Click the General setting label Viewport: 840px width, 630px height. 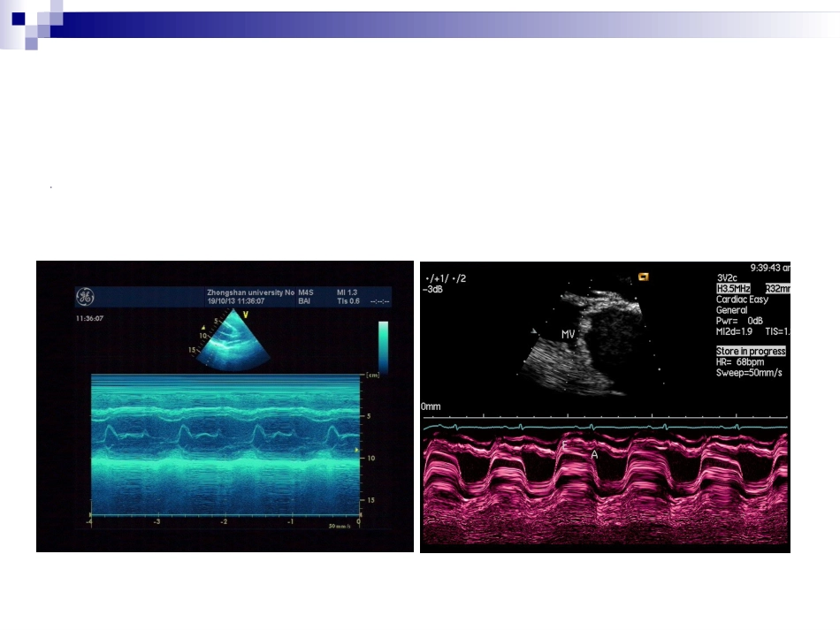pyautogui.click(x=731, y=310)
